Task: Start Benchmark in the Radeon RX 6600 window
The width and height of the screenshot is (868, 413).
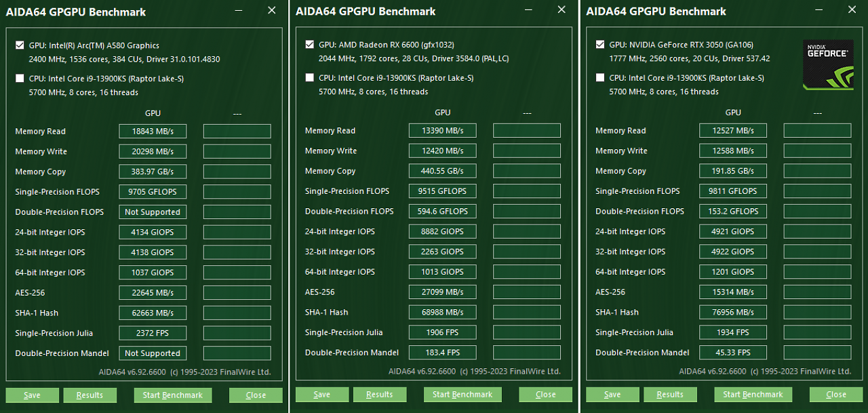Action: point(463,395)
